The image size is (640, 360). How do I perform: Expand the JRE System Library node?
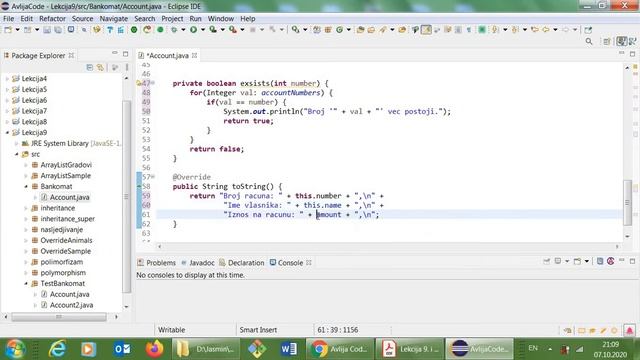click(x=17, y=143)
